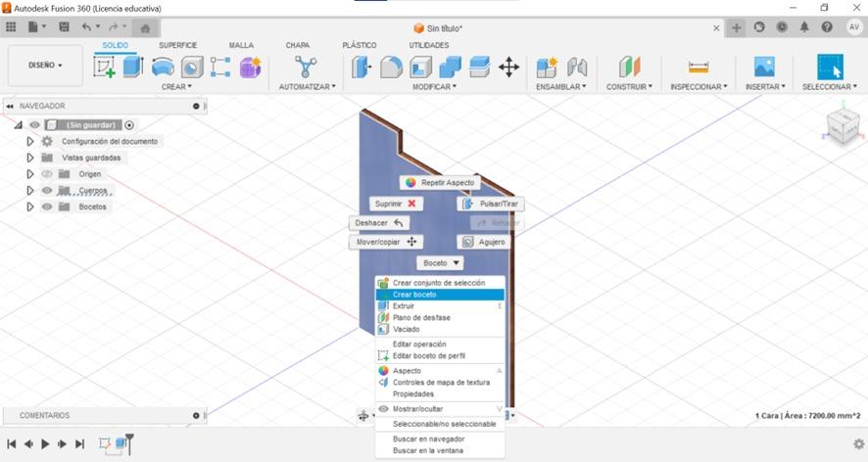Click Repetir Aspecto marking menu button

[x=440, y=183]
